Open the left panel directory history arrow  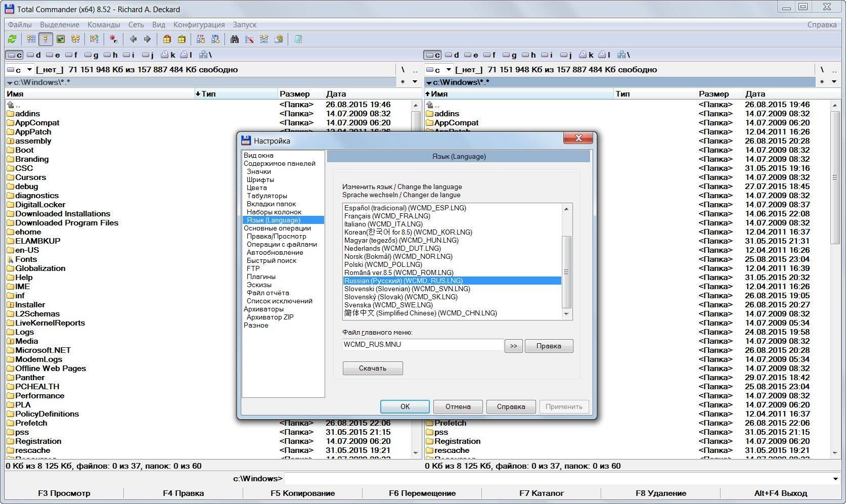(415, 82)
